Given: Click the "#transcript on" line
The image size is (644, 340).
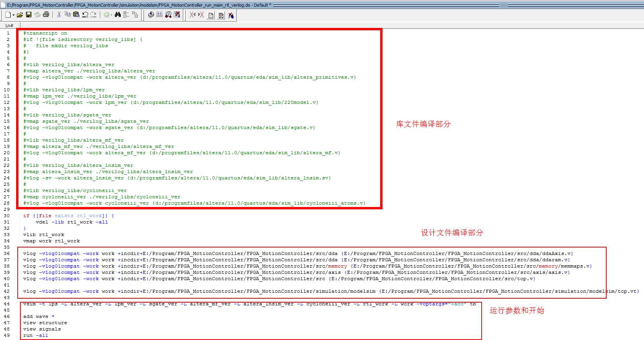Looking at the screenshot, I should tap(45, 33).
